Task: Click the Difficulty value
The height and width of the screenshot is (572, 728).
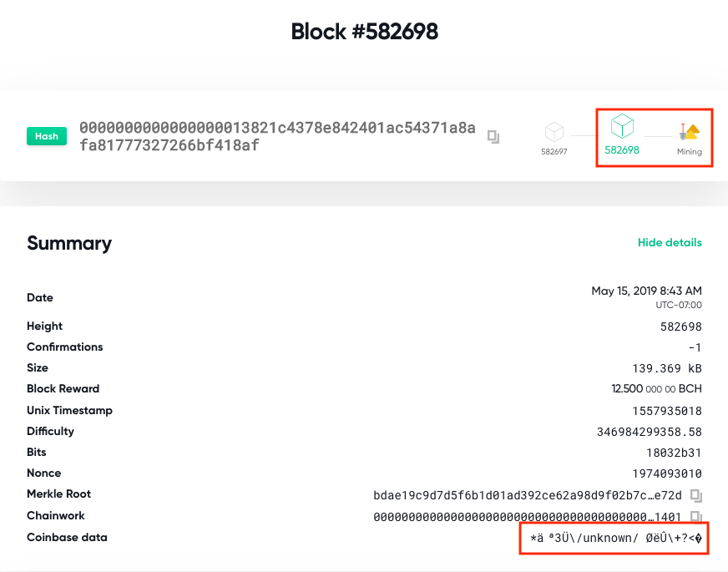Action: [650, 432]
